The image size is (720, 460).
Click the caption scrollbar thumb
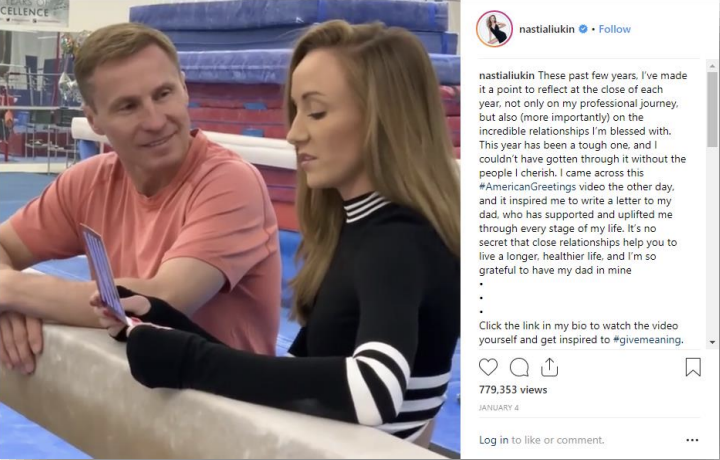(712, 109)
